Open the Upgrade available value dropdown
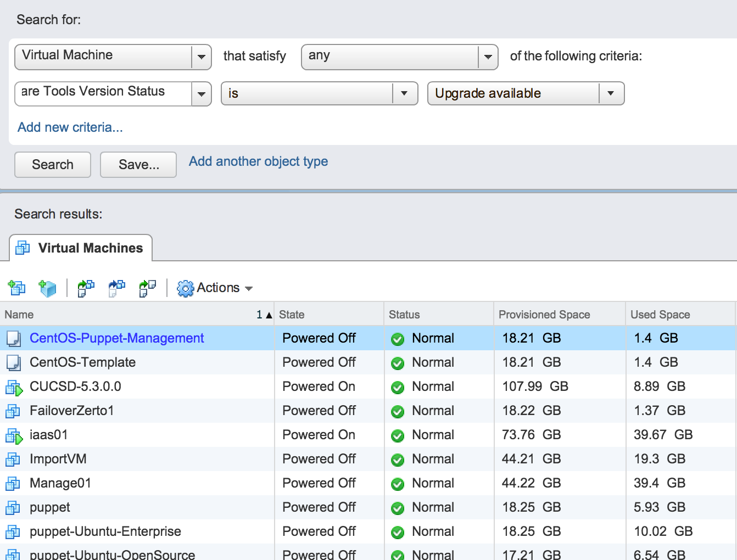 pyautogui.click(x=611, y=93)
